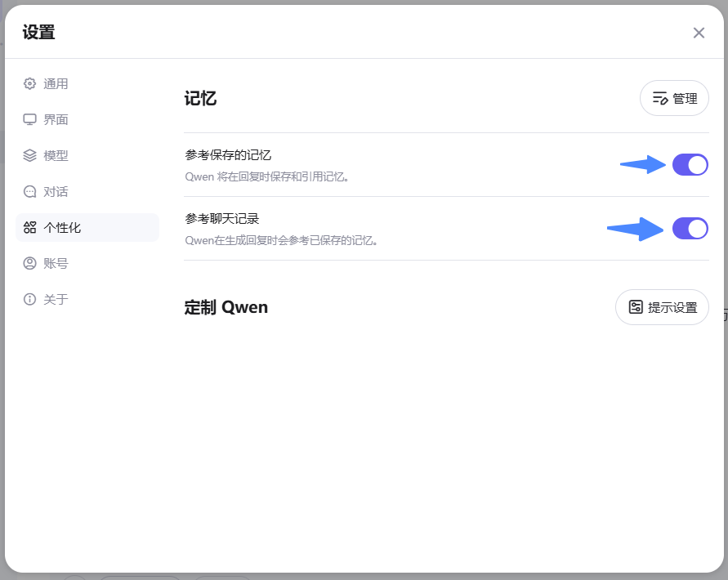Open 提示设置 for customizing Qwen
This screenshot has width=728, height=580.
pyautogui.click(x=662, y=307)
